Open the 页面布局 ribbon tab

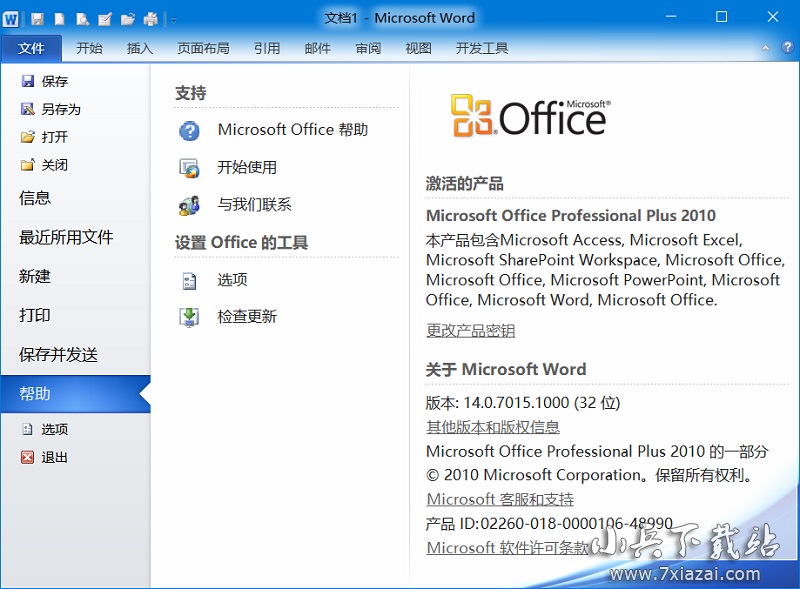click(x=203, y=48)
